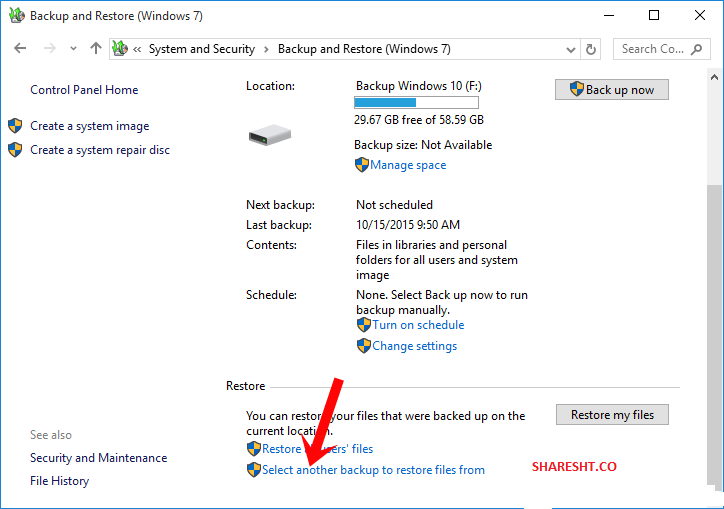Click the drive space usage bar
This screenshot has height=509, width=724.
pyautogui.click(x=416, y=103)
